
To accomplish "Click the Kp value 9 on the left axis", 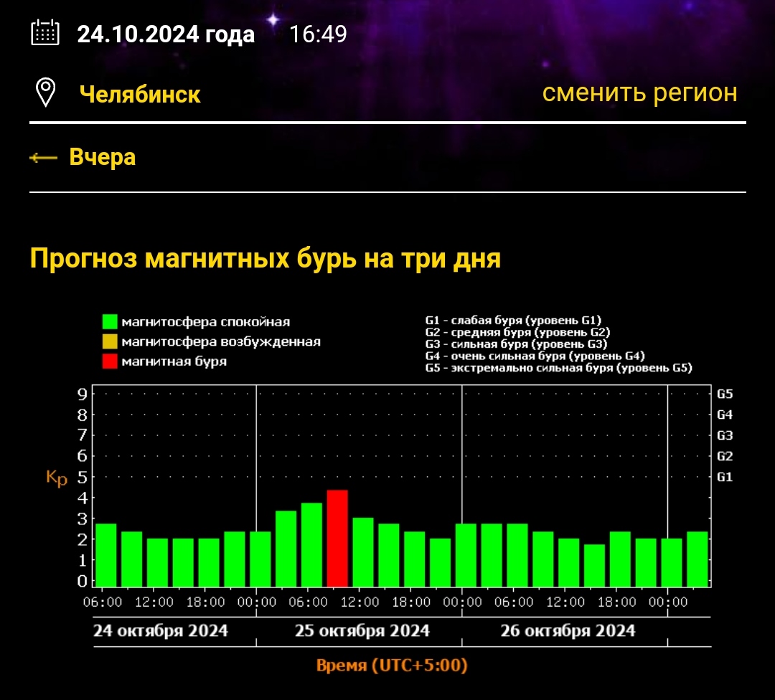I will coord(82,394).
